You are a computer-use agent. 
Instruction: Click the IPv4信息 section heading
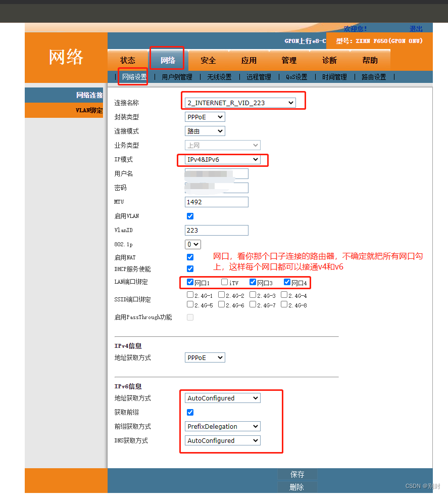[128, 346]
